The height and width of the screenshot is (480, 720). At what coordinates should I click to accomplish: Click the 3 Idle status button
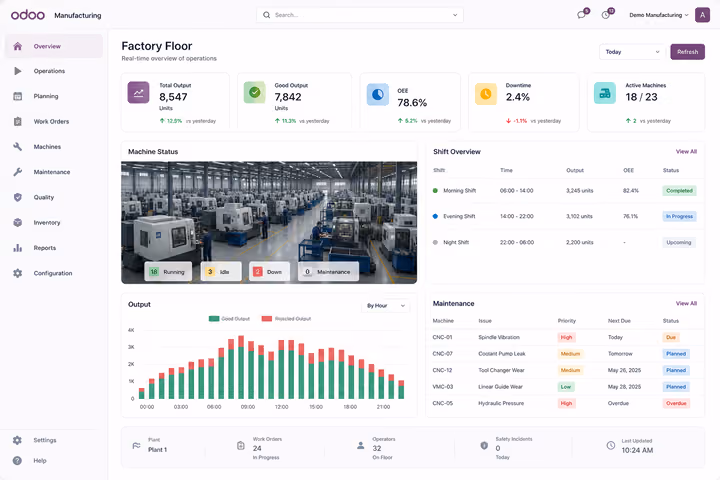(x=221, y=272)
